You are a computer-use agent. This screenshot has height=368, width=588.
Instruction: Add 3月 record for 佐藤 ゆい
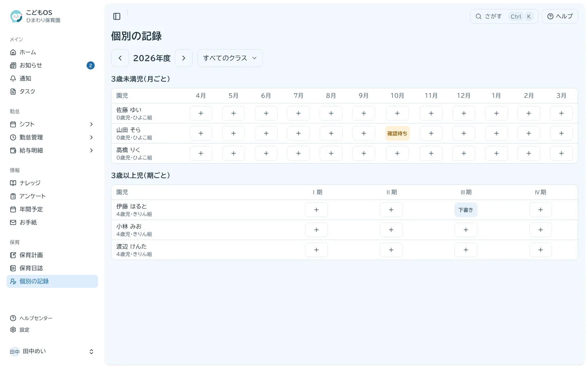point(561,113)
